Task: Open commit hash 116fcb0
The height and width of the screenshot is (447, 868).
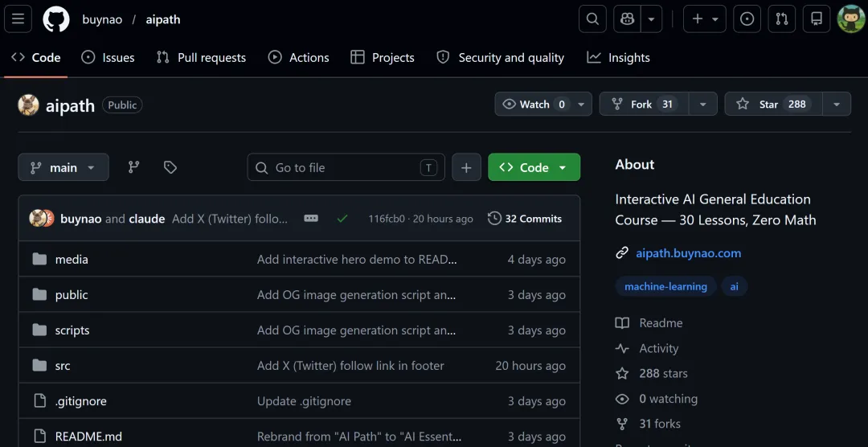Action: pos(387,219)
